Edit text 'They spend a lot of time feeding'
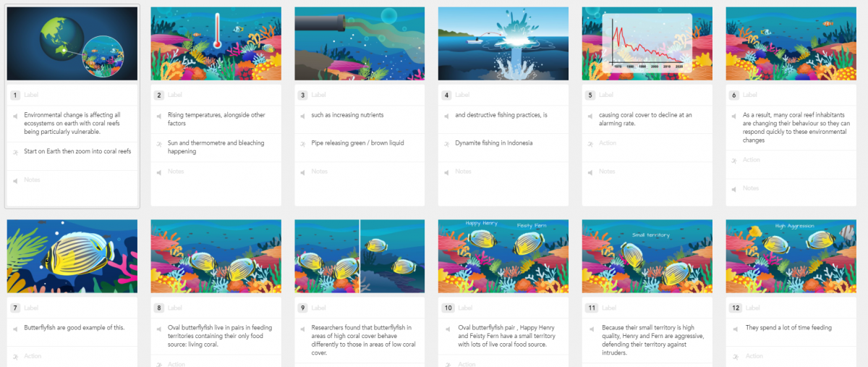This screenshot has height=367, width=868. coord(788,328)
